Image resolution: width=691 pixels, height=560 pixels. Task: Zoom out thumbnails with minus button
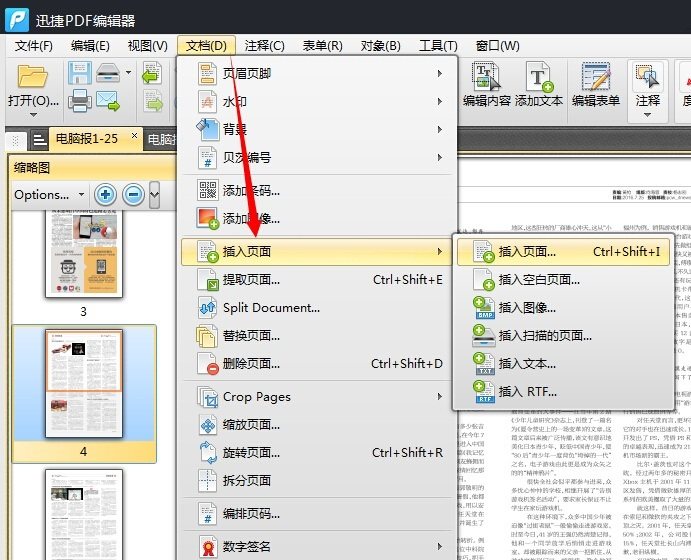[134, 194]
